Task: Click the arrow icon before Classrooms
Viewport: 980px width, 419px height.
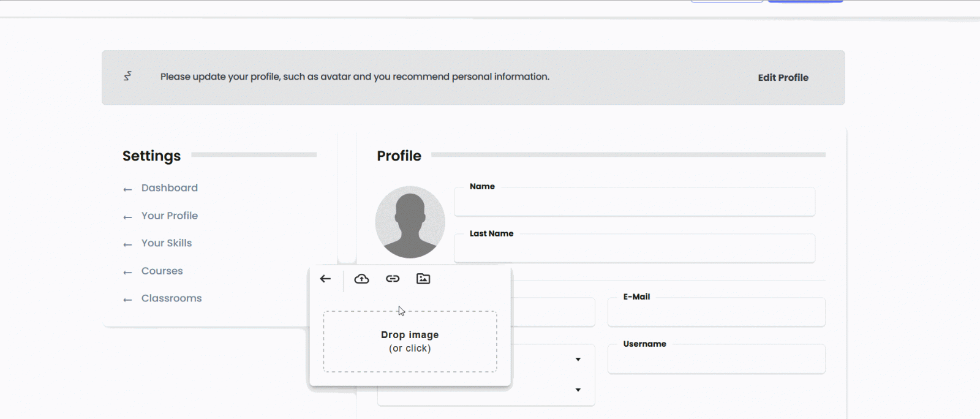Action: pyautogui.click(x=127, y=300)
